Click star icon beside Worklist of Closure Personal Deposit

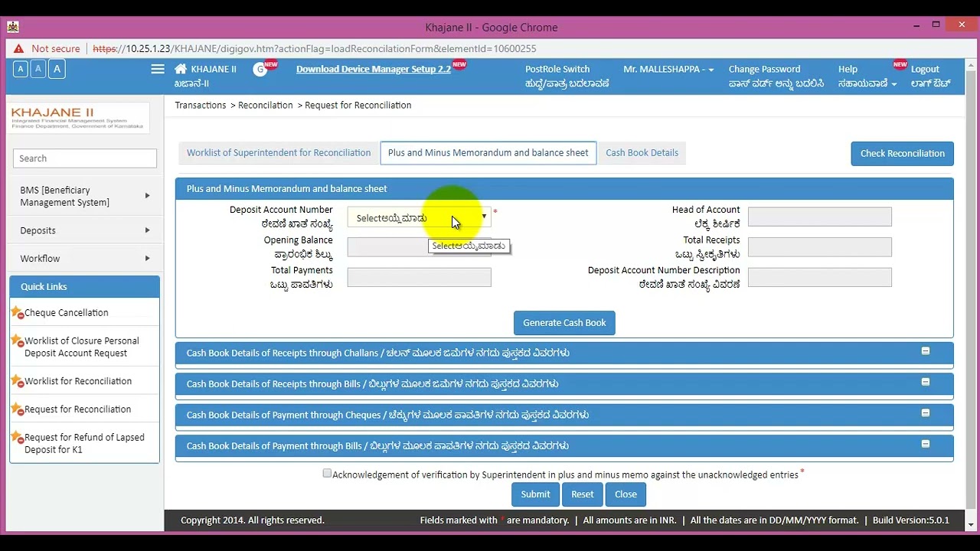point(17,341)
